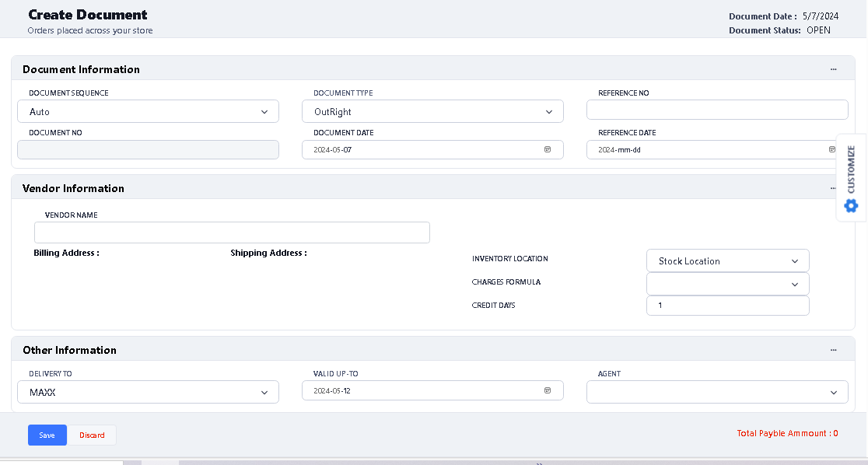Open the Agent dropdown
This screenshot has height=465, width=868.
pyautogui.click(x=717, y=393)
